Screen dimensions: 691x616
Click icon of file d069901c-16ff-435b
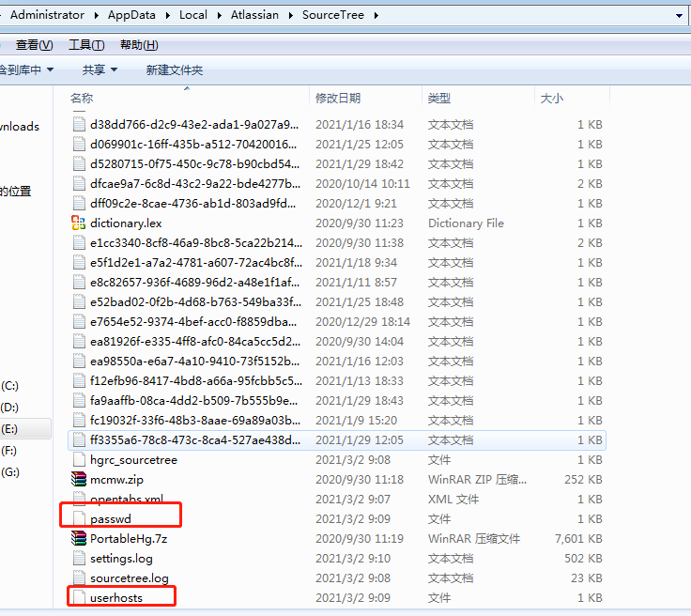coord(79,144)
